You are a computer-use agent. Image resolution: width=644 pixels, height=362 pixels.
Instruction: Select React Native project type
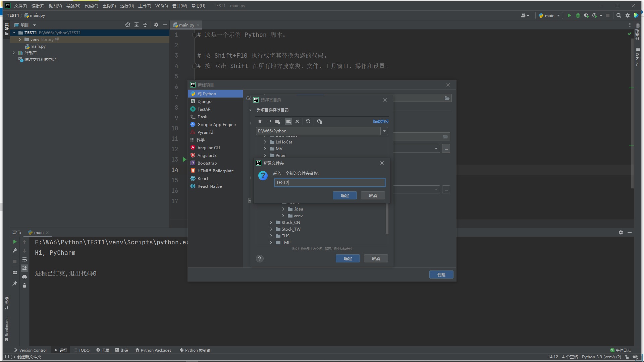click(x=215, y=186)
